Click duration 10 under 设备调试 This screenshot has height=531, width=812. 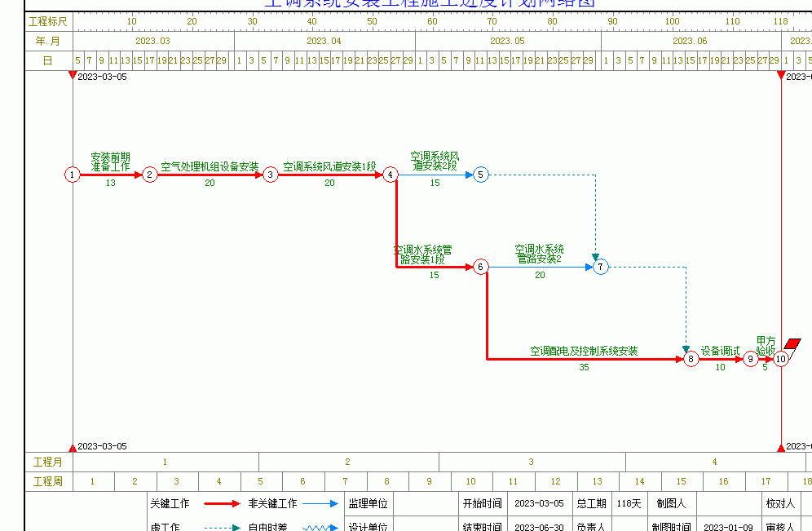[x=721, y=367]
